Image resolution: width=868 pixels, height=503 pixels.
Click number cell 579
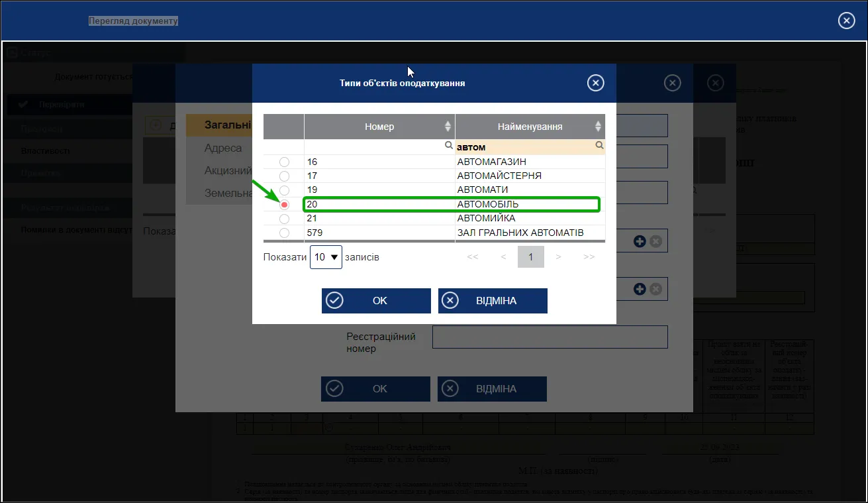coord(379,233)
